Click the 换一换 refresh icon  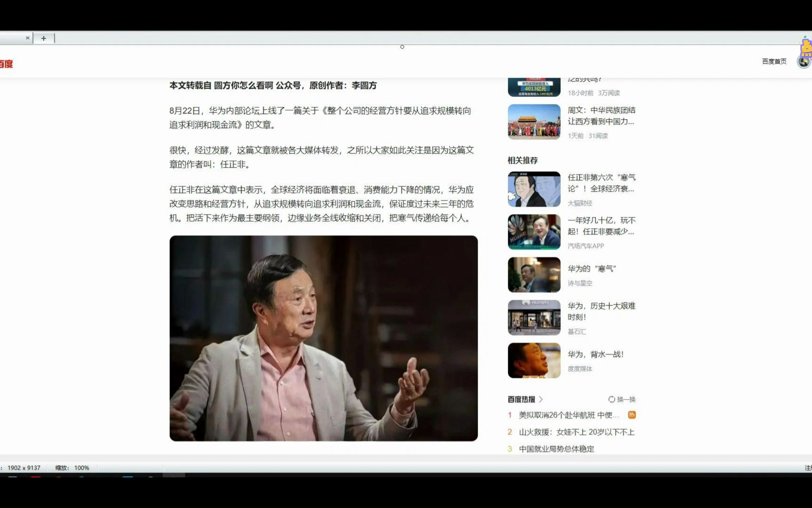[x=611, y=399]
